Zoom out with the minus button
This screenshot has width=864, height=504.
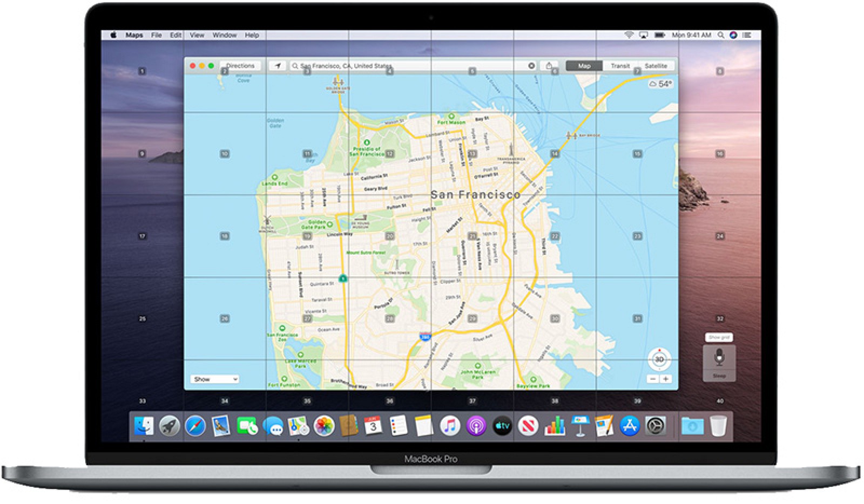(653, 379)
